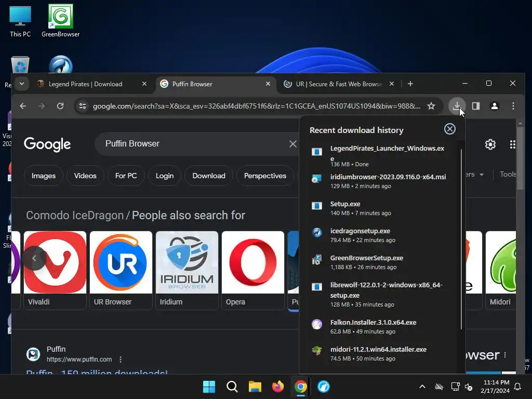Viewport: 532px width, 399px height.
Task: Click Setup.exe file icon in downloads
Action: [x=316, y=206]
